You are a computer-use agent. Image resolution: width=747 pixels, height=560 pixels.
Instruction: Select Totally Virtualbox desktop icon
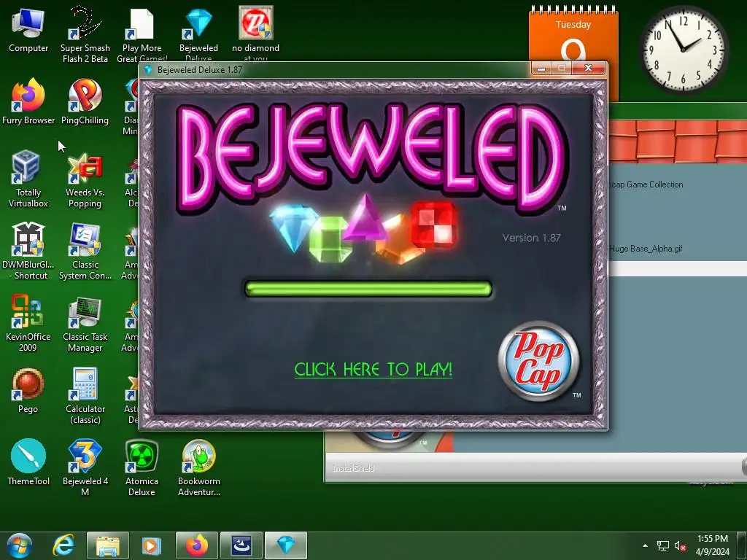(28, 179)
